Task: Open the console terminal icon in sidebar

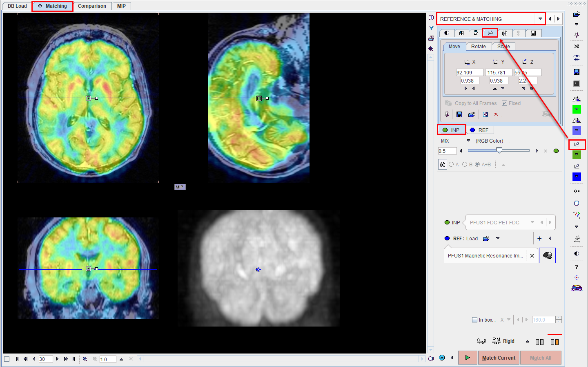Action: (x=577, y=83)
